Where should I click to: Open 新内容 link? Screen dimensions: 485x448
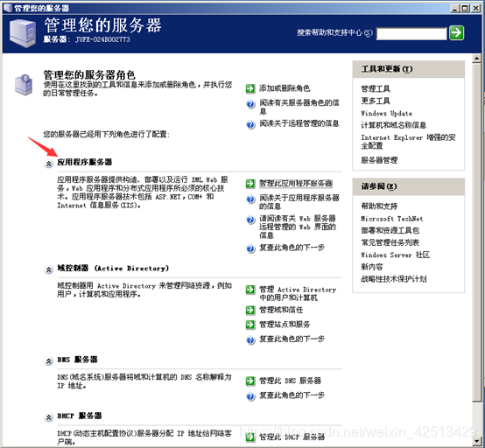point(372,267)
